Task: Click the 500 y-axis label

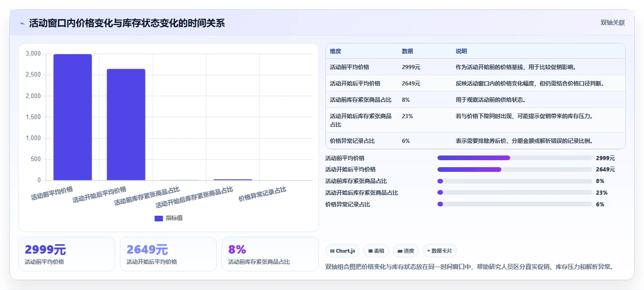Action: coord(36,159)
